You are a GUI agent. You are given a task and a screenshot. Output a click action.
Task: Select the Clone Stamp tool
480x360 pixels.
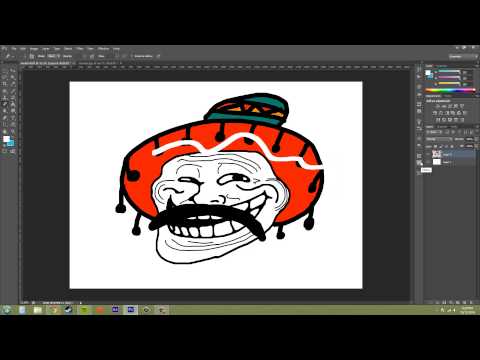coord(4,98)
